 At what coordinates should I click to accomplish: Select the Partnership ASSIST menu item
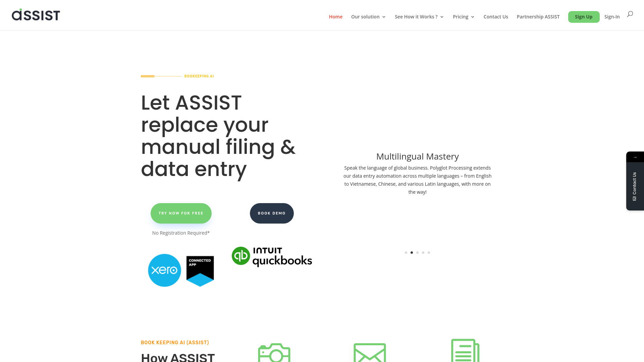click(538, 16)
